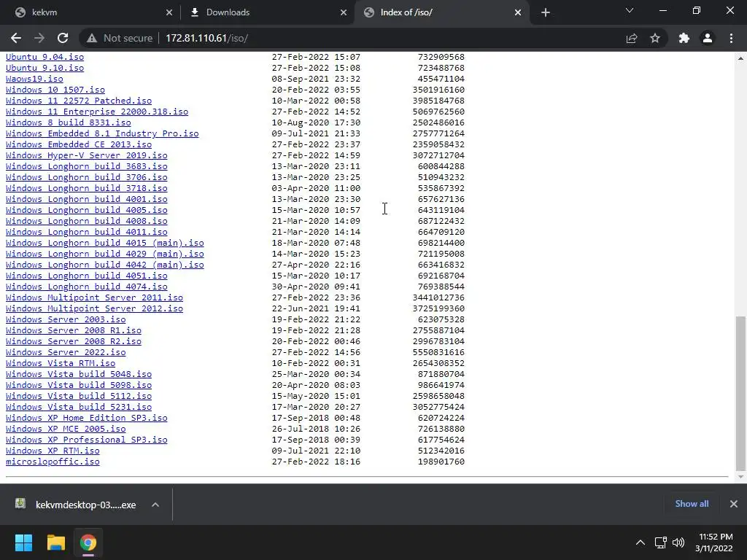Close the downloads bar
This screenshot has width=747, height=560.
pyautogui.click(x=734, y=504)
